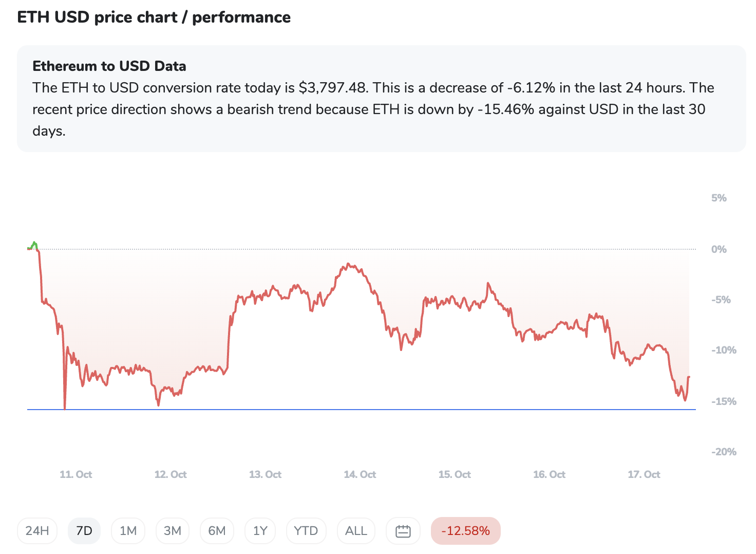Choose the YTD range option
756x554 pixels.
[306, 531]
